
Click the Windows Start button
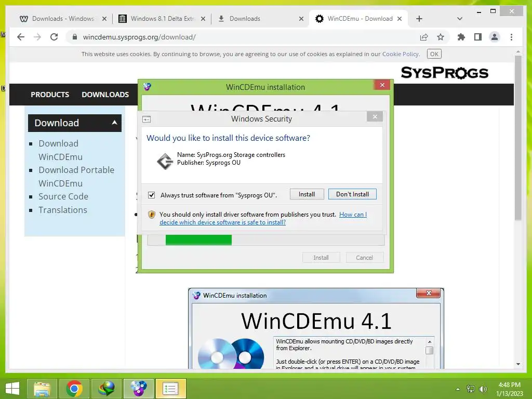(x=12, y=389)
